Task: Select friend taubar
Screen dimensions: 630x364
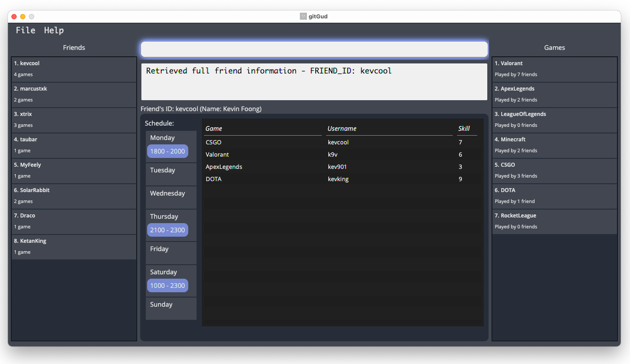Action: 74,145
